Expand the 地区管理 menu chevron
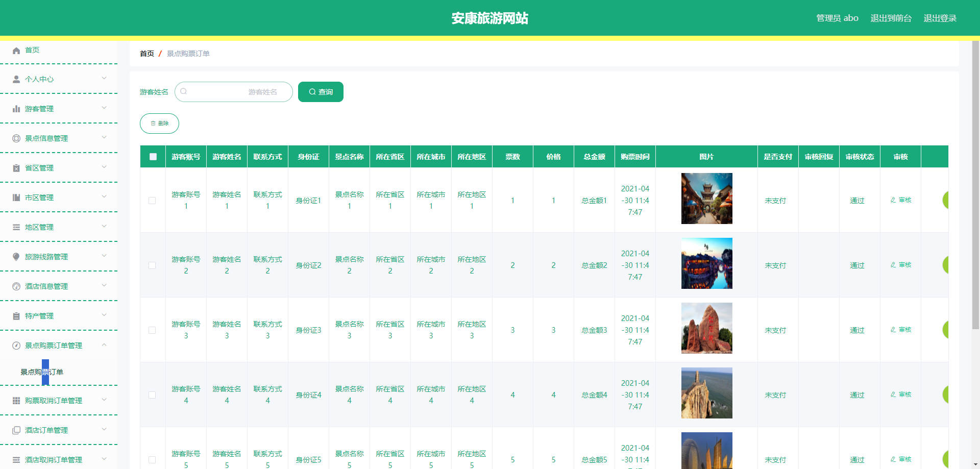The width and height of the screenshot is (980, 469). coord(104,226)
